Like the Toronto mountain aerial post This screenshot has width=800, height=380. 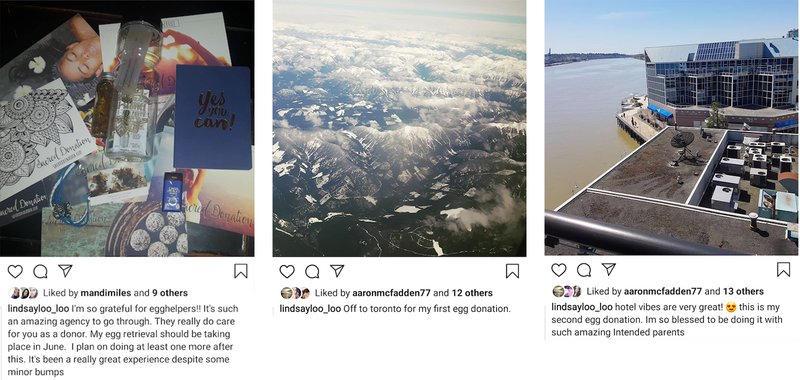pyautogui.click(x=287, y=271)
